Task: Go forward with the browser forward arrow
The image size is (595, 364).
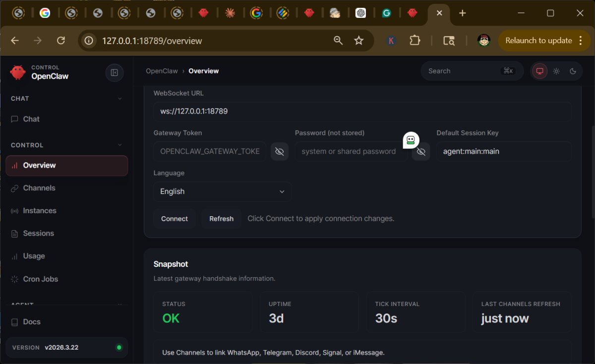Action: coord(38,41)
